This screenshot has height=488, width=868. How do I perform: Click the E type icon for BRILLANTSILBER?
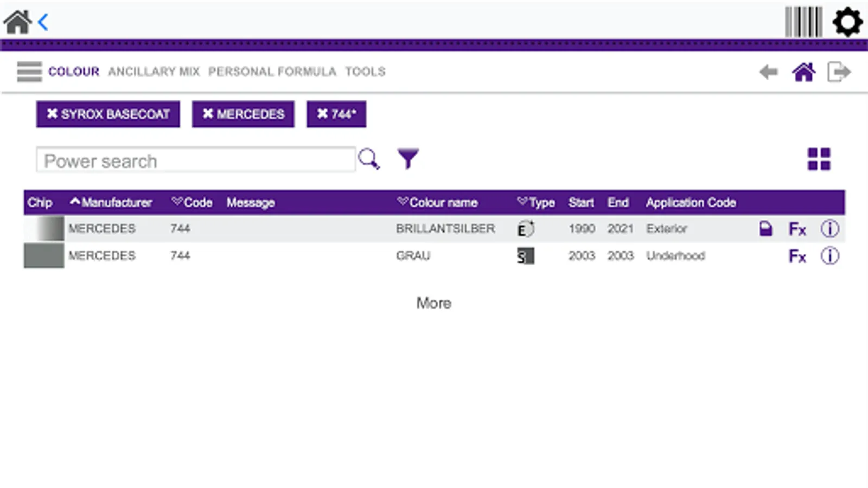click(x=526, y=229)
